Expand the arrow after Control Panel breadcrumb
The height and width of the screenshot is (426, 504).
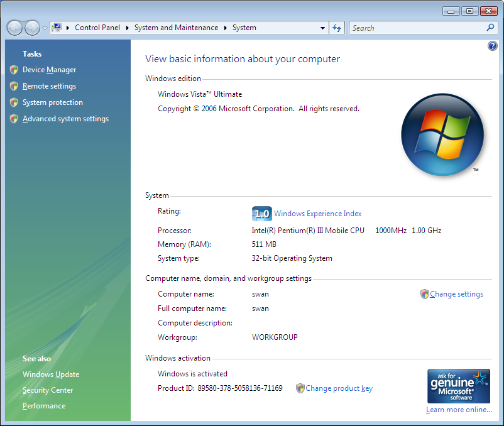tap(128, 28)
